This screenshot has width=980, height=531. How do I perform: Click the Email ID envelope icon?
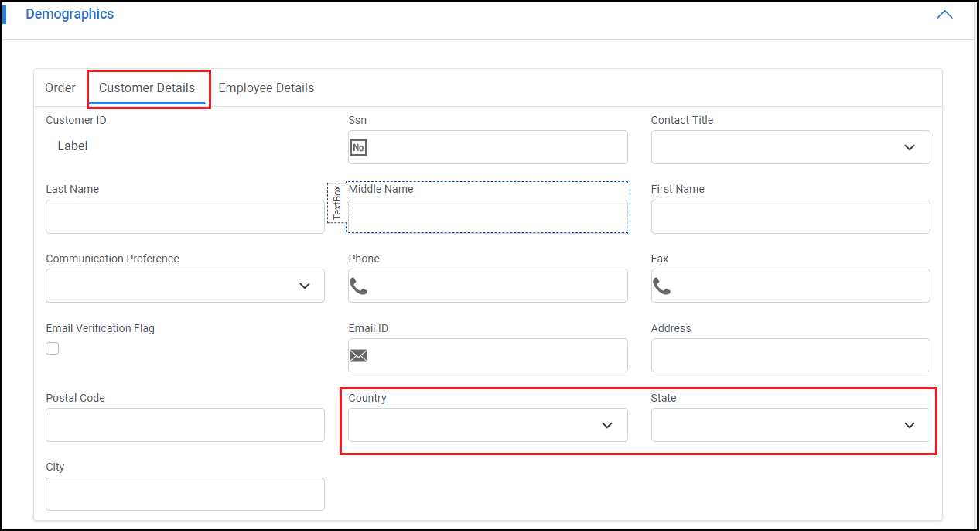(x=358, y=356)
